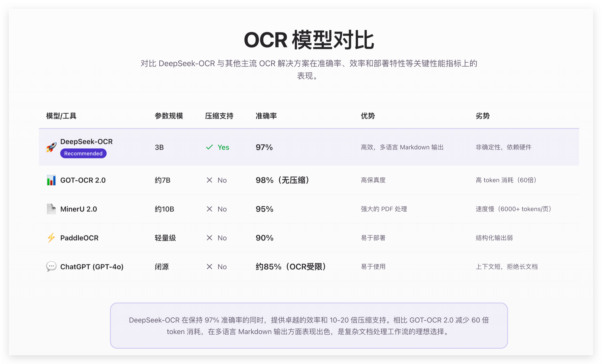Click the green checkmark in DeepSeek-OCR row
This screenshot has height=364, width=602.
coord(209,147)
